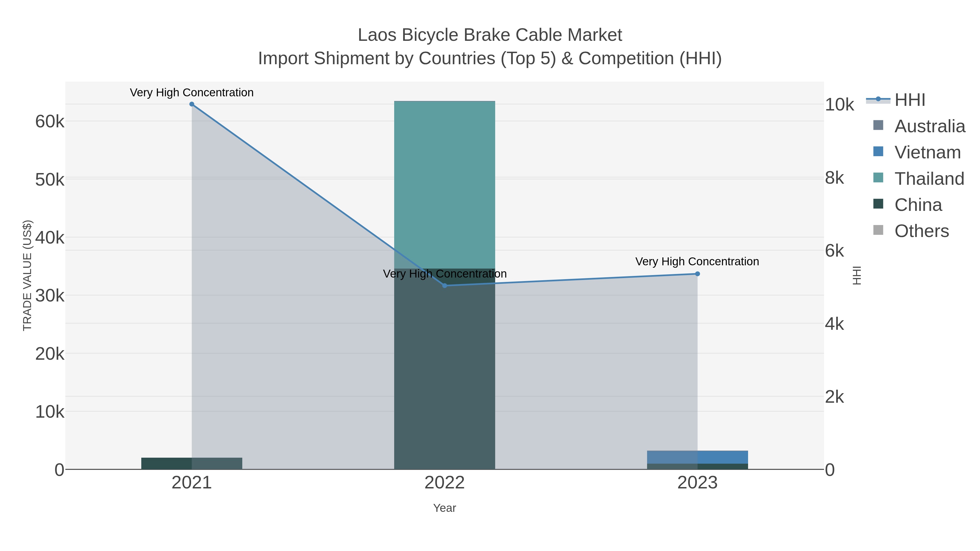The height and width of the screenshot is (551, 980).
Task: Click the 2022 x-axis label
Action: click(x=444, y=483)
